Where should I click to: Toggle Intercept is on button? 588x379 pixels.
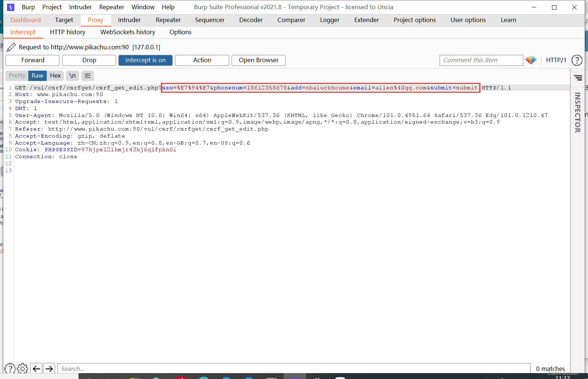tap(146, 60)
